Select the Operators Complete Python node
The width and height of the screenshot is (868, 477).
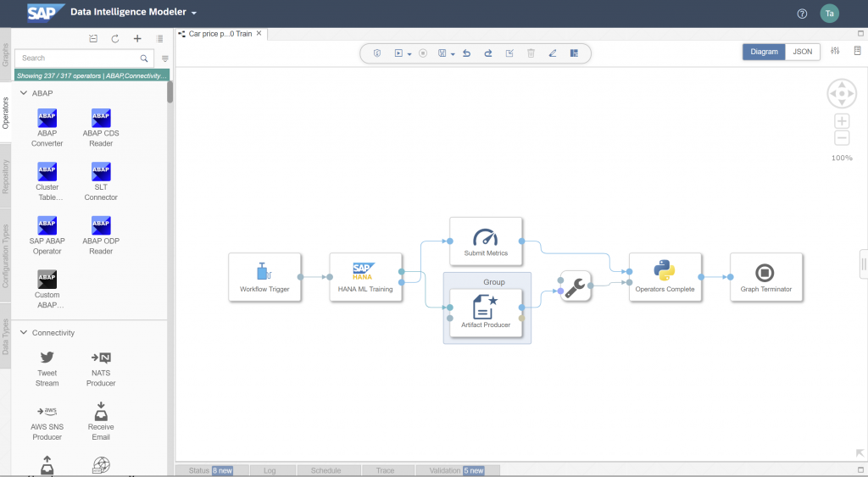[665, 277]
